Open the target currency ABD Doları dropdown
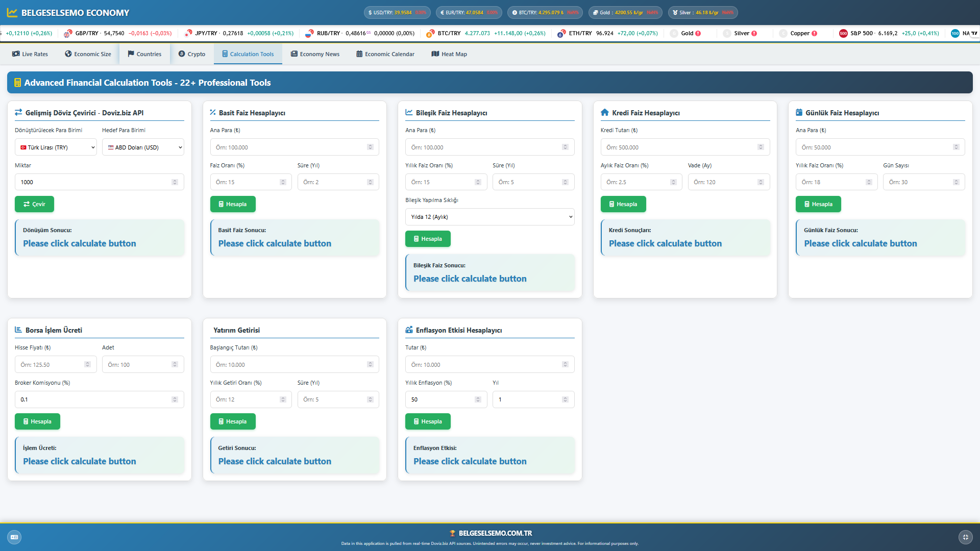980x551 pixels. tap(143, 147)
